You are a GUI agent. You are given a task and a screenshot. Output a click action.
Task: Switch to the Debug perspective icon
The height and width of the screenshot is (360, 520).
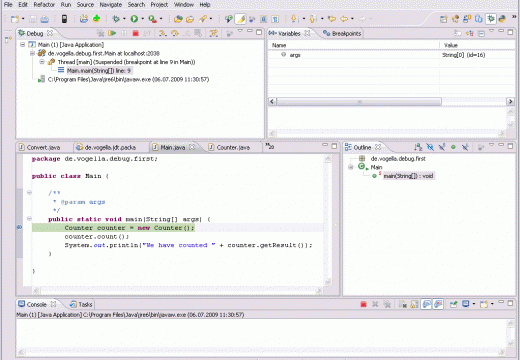point(490,19)
